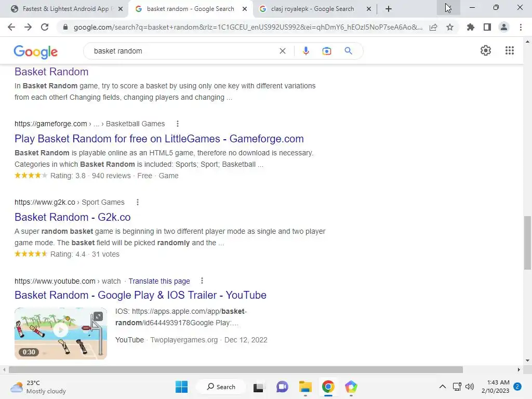This screenshot has height=399, width=532.
Task: Reload the current page
Action: click(x=45, y=27)
